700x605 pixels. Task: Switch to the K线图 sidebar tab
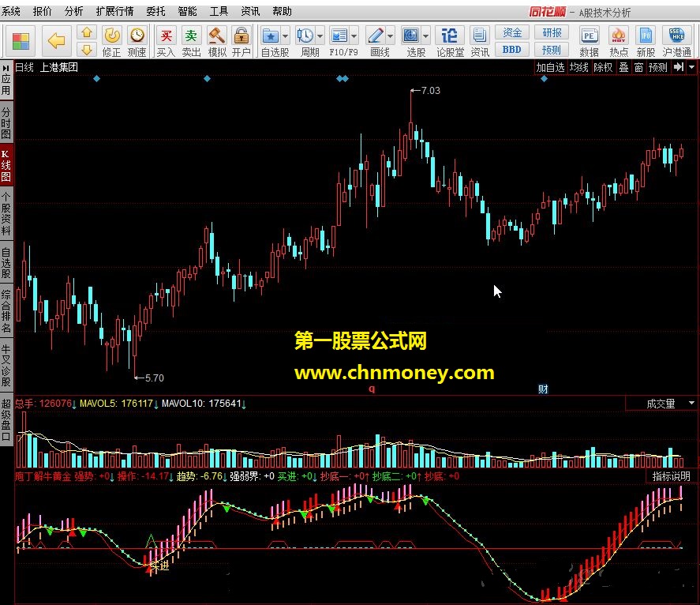pyautogui.click(x=6, y=165)
